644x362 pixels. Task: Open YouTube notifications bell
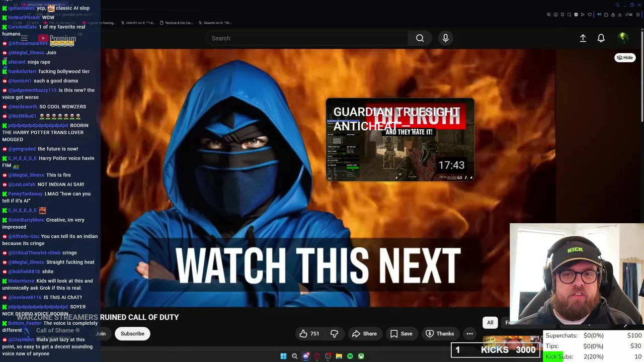(x=601, y=38)
